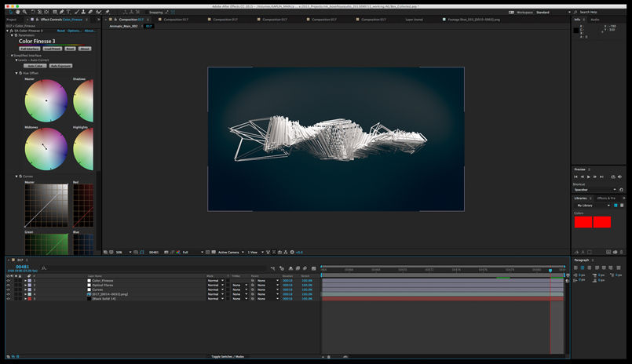Collapse the Curves section in Effect Controls
Viewport: 632px width, 364px height.
[x=16, y=176]
